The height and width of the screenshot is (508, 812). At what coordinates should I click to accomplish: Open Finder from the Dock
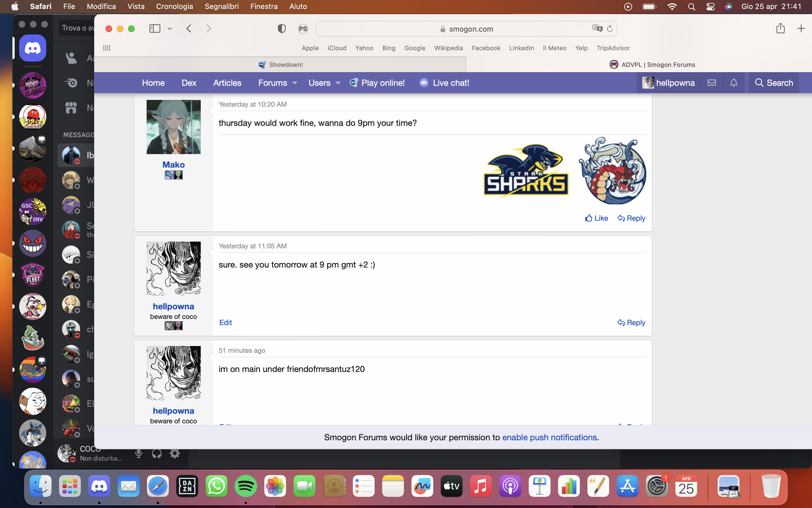[x=41, y=486]
